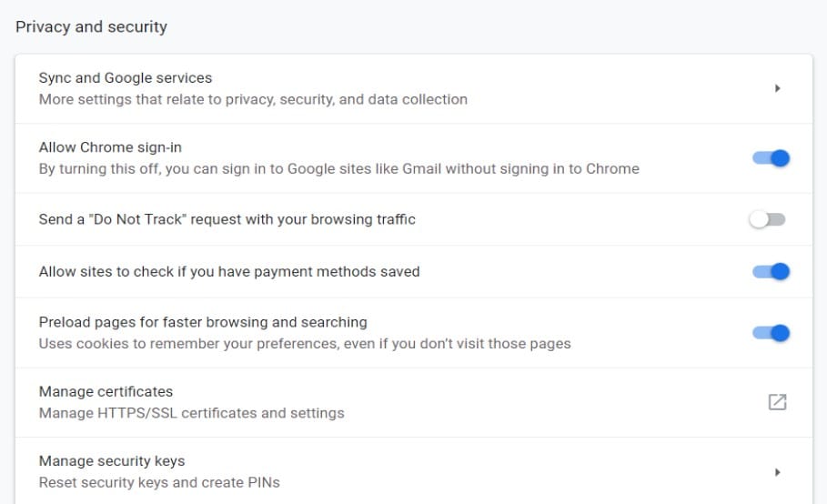The width and height of the screenshot is (827, 504).
Task: Click the Send a "Do Not Track" request label
Action: (x=227, y=219)
